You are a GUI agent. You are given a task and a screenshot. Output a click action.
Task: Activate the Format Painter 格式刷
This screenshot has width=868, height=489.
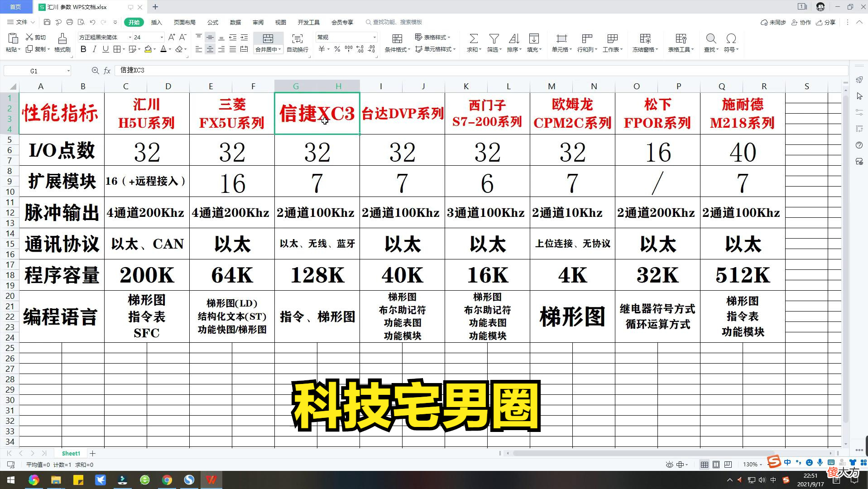(x=62, y=43)
